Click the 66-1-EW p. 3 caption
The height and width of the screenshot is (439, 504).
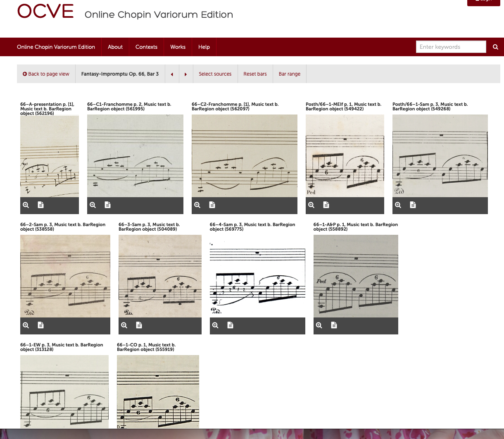pos(62,347)
